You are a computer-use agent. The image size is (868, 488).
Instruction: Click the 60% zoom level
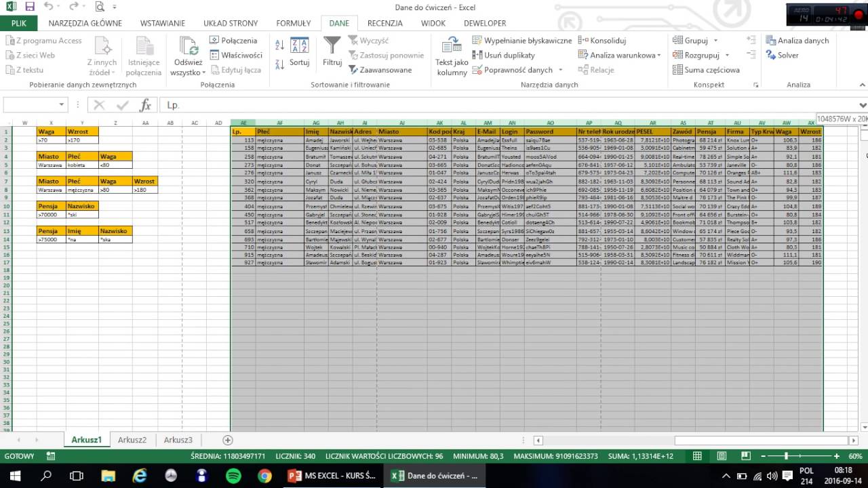pyautogui.click(x=856, y=456)
